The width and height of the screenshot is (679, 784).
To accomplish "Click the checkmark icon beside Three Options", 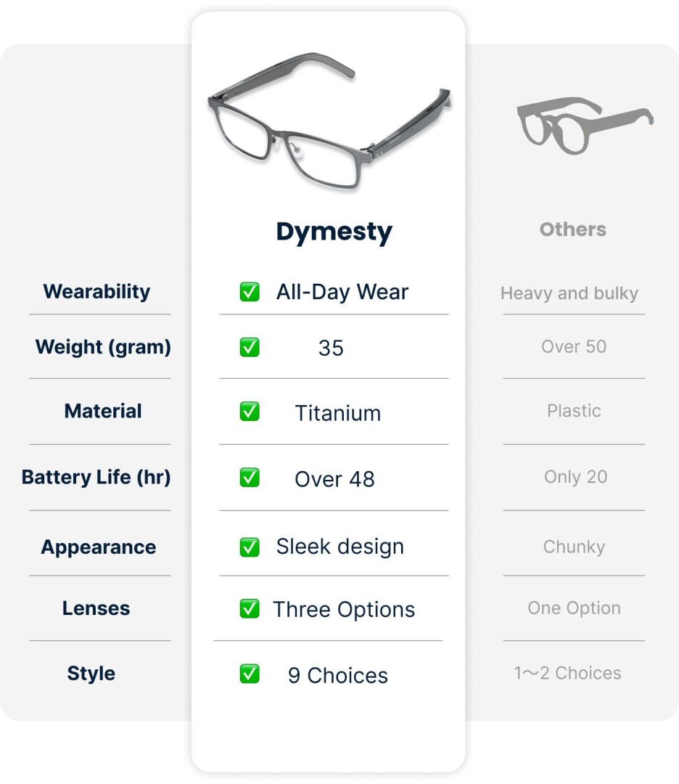I will [250, 608].
